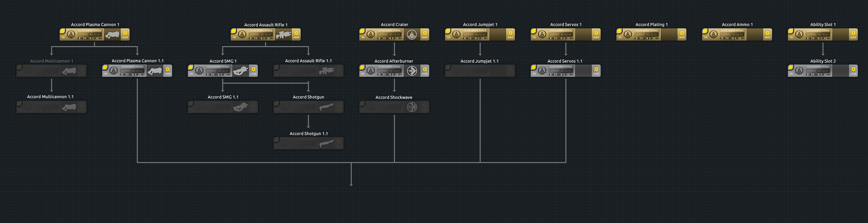Click the 'Accord Shotgun 1.1' title text
The height and width of the screenshot is (223, 868).
tap(309, 134)
